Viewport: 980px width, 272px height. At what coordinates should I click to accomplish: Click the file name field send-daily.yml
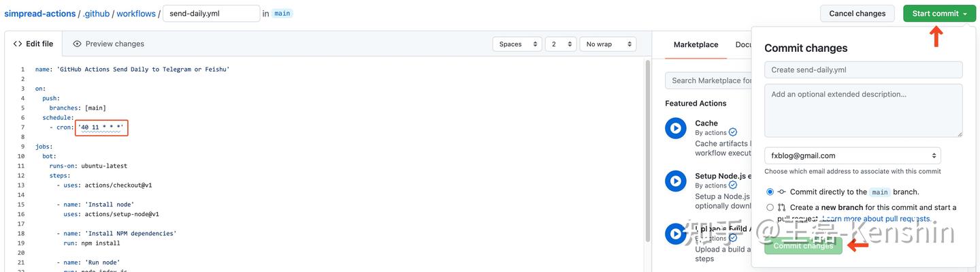tap(212, 14)
